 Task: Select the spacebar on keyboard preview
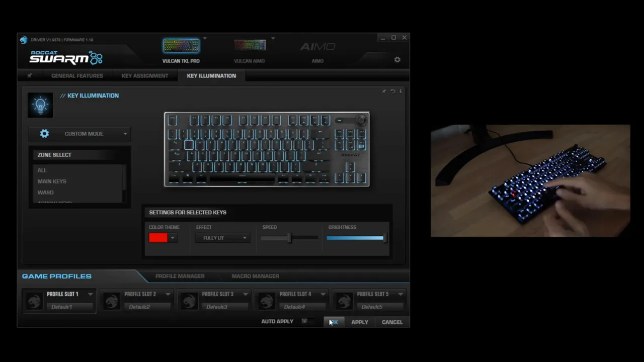pyautogui.click(x=242, y=177)
